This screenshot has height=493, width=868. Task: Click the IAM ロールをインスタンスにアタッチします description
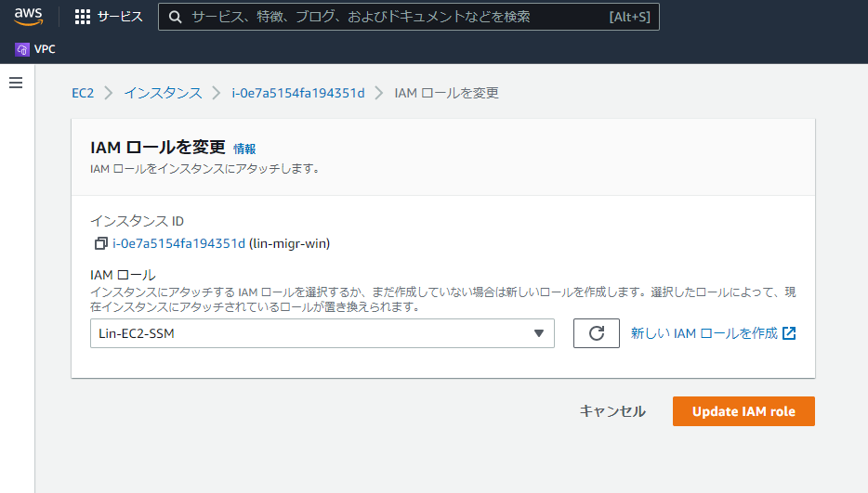pyautogui.click(x=205, y=169)
